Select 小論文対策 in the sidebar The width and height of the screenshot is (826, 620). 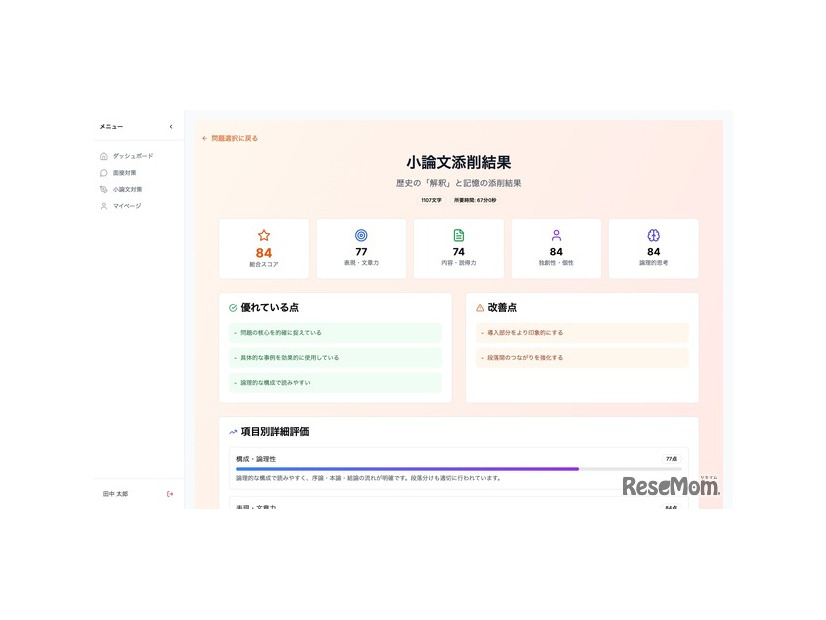click(x=127, y=189)
